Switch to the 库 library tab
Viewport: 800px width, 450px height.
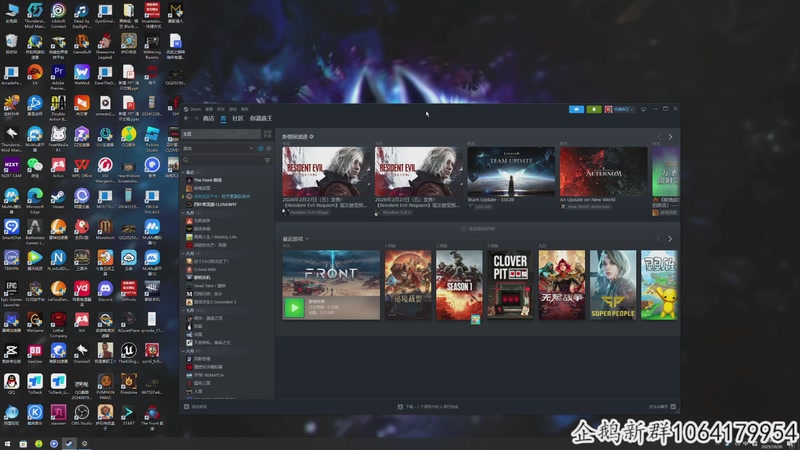pyautogui.click(x=223, y=118)
